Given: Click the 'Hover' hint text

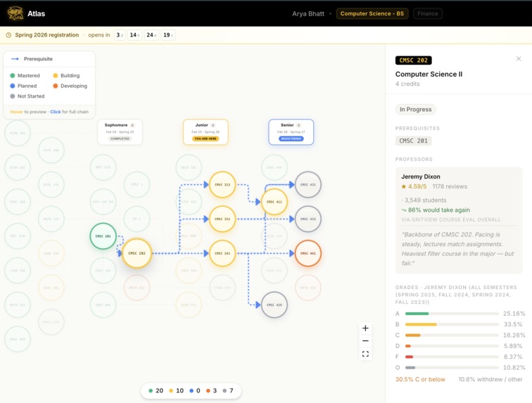Looking at the screenshot, I should tap(17, 112).
